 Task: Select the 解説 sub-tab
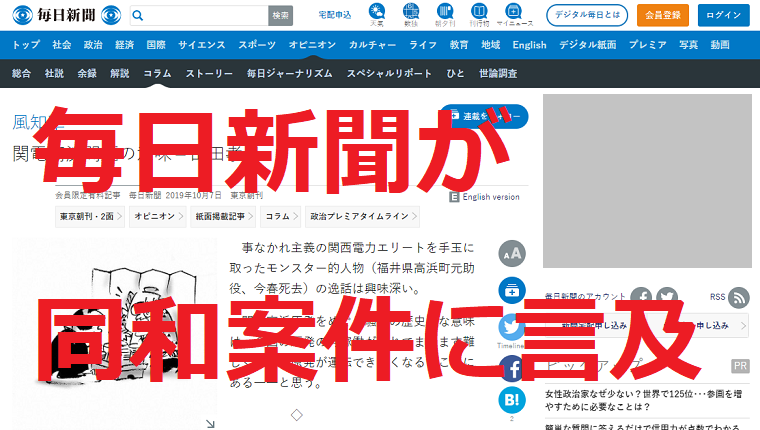(120, 74)
